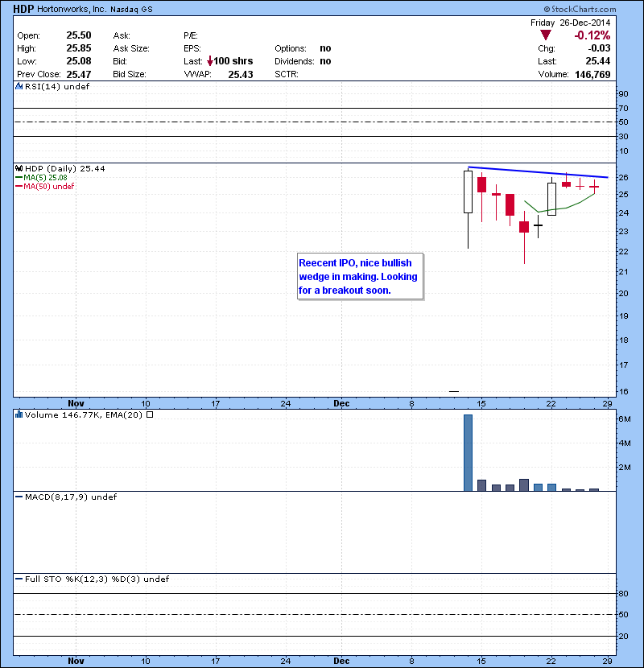Click the 21 label on price axis
The image size is (644, 668).
coord(624,271)
